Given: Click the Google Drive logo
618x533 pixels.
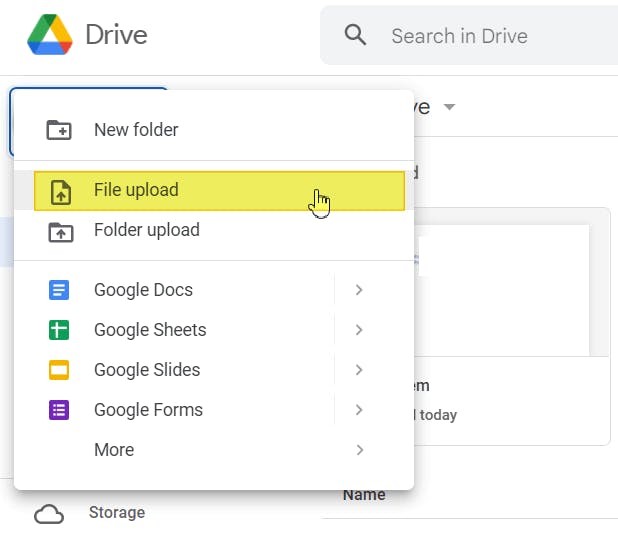Looking at the screenshot, I should tap(50, 35).
